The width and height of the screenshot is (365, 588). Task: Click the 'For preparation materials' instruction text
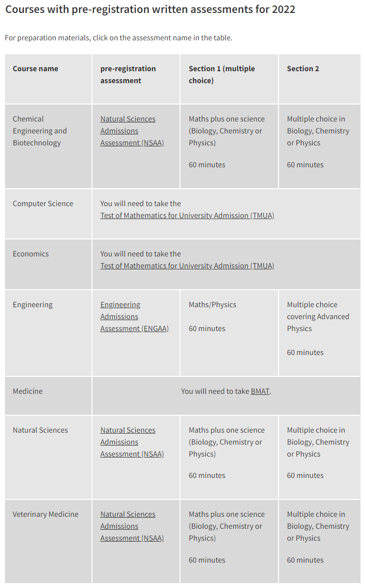pos(119,38)
